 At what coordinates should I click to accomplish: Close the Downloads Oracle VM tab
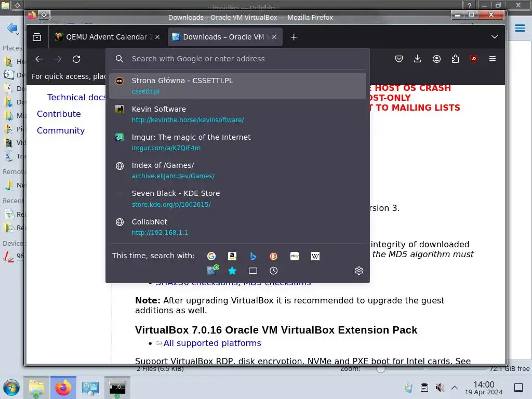point(274,37)
